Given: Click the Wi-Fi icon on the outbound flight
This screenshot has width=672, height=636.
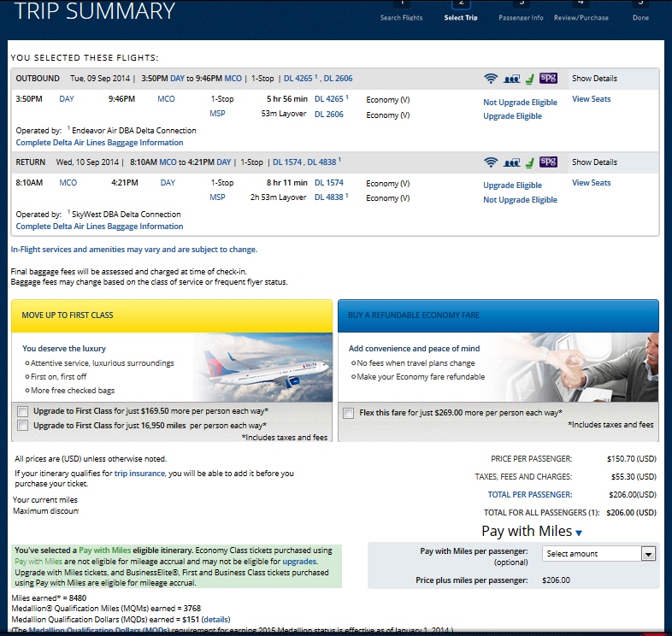Looking at the screenshot, I should 491,79.
